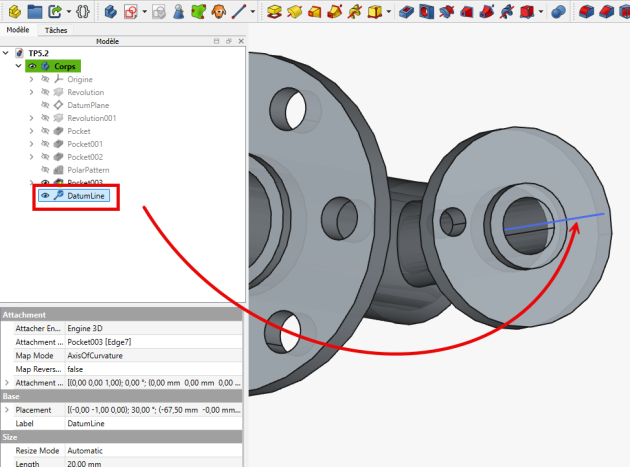Viewport: 630px width, 467px height.
Task: Select the red datum line tool
Action: [237, 12]
